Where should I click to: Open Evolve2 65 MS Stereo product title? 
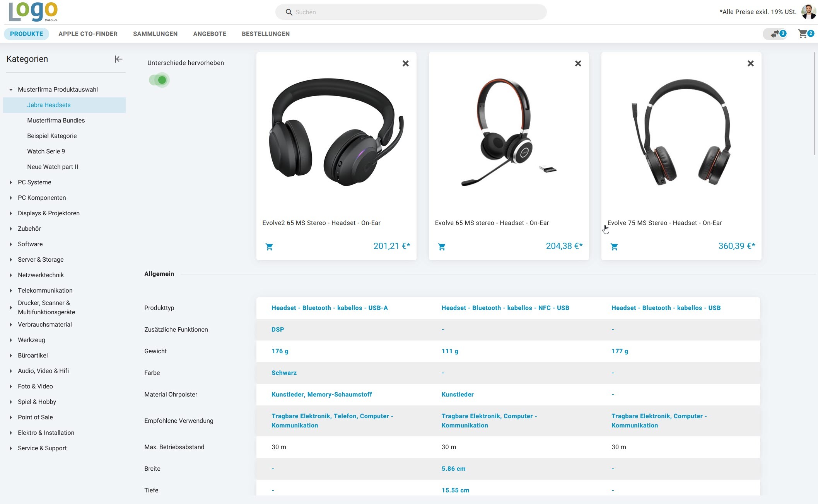[321, 223]
